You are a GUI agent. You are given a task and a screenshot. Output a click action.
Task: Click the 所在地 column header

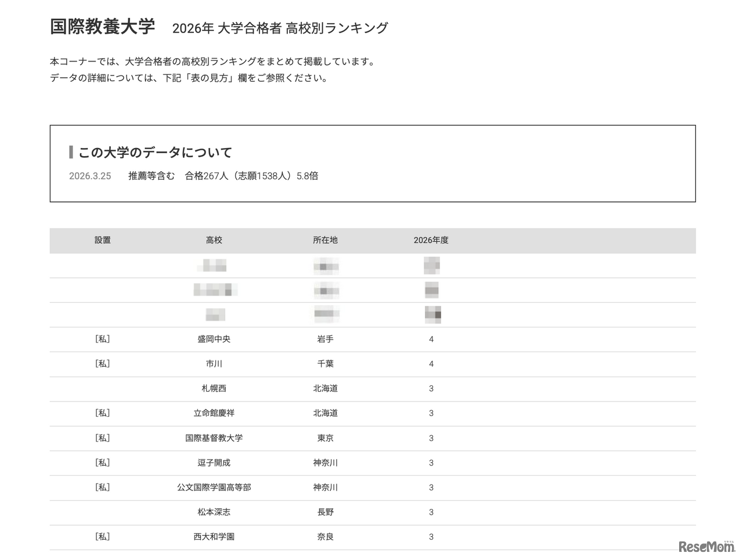click(x=325, y=240)
